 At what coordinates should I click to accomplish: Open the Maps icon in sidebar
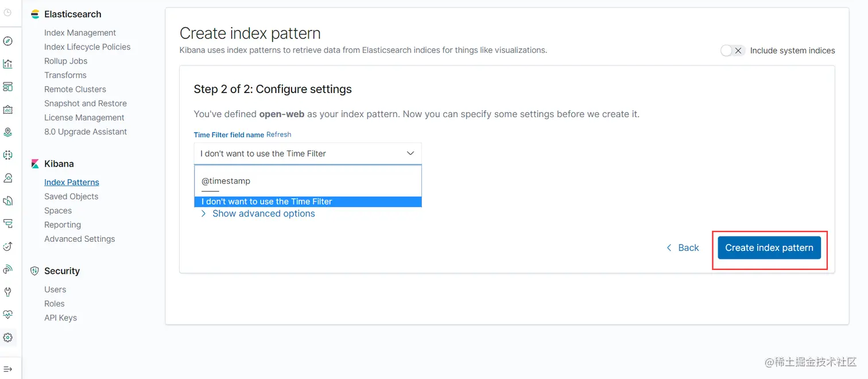pyautogui.click(x=8, y=132)
